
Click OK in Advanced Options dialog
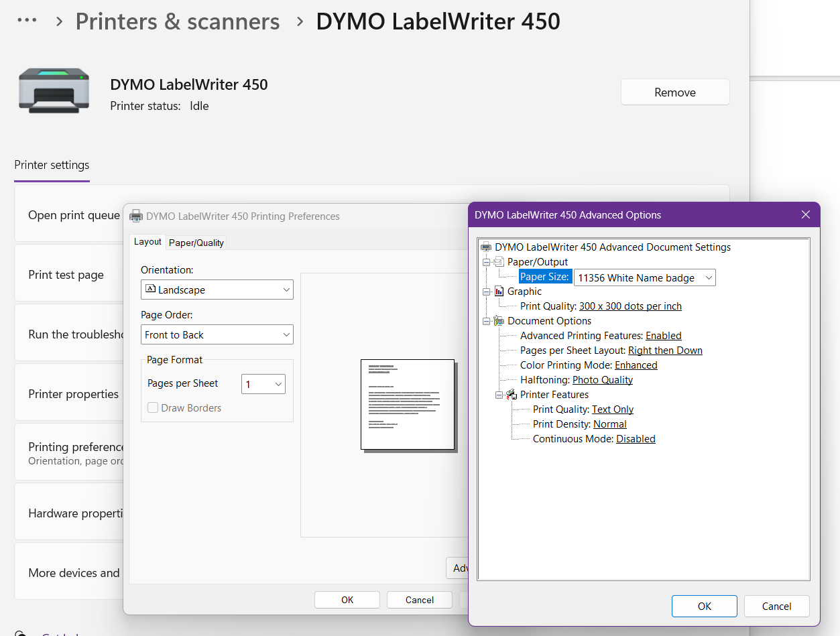click(x=705, y=606)
